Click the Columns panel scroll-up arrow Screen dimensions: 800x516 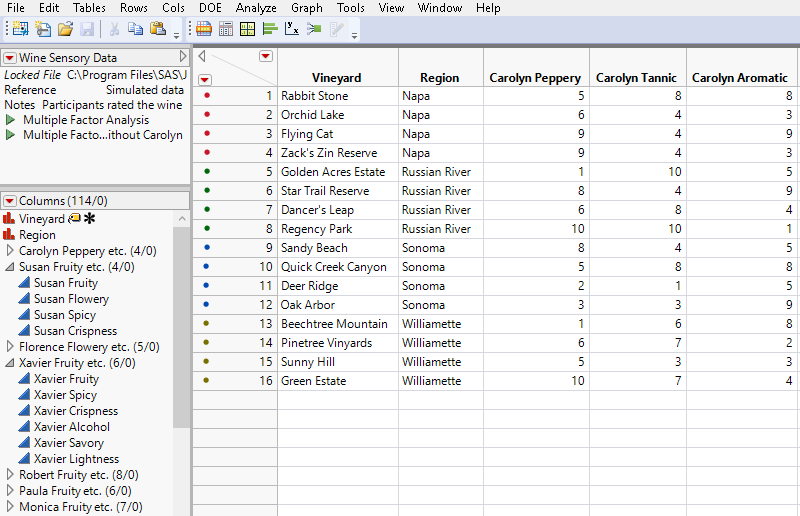click(182, 219)
